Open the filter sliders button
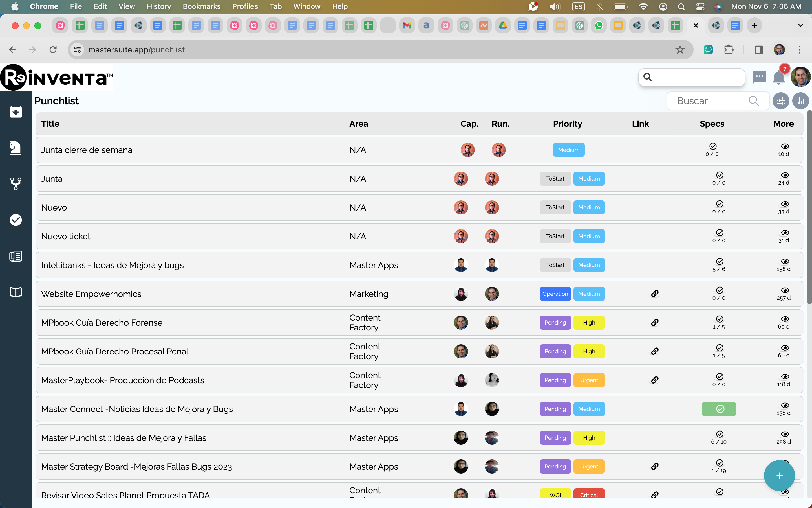Screen dimensions: 812x508 click(x=781, y=100)
